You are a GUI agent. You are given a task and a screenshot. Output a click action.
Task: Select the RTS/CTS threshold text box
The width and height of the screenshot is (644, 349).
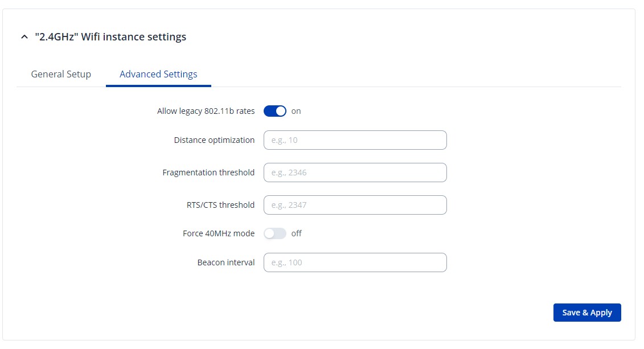[x=355, y=205]
